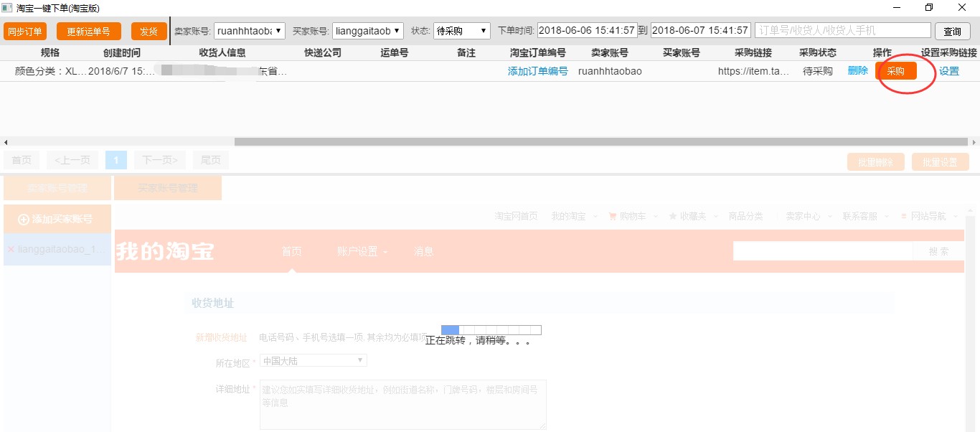Screen dimensions: 980x432
Task: Click the order end time field
Action: 700,31
